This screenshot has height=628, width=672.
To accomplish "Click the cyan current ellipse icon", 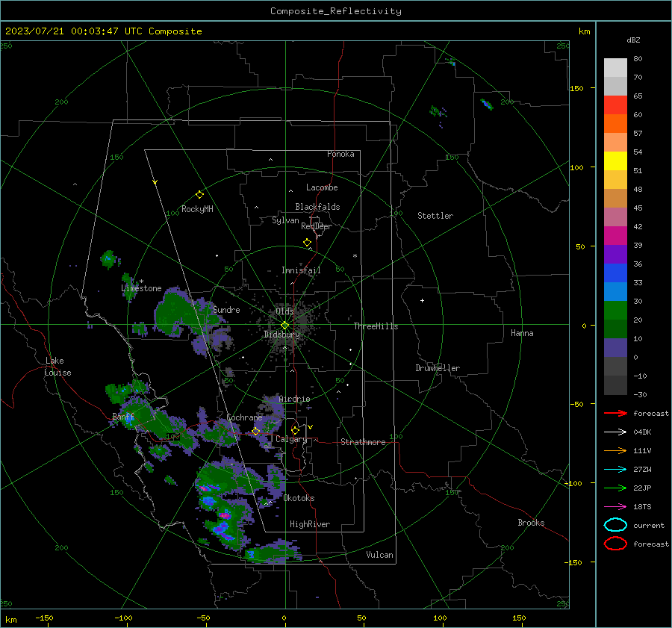I will point(615,525).
